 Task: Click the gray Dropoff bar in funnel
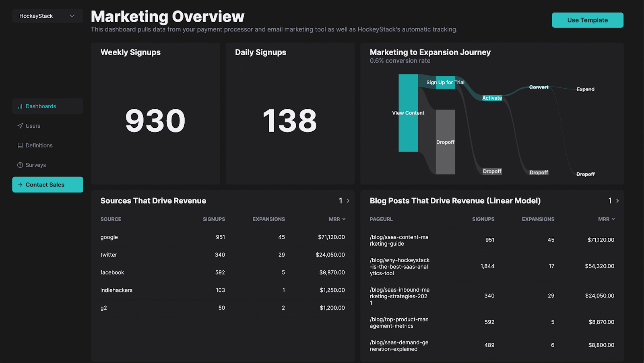pos(445,153)
